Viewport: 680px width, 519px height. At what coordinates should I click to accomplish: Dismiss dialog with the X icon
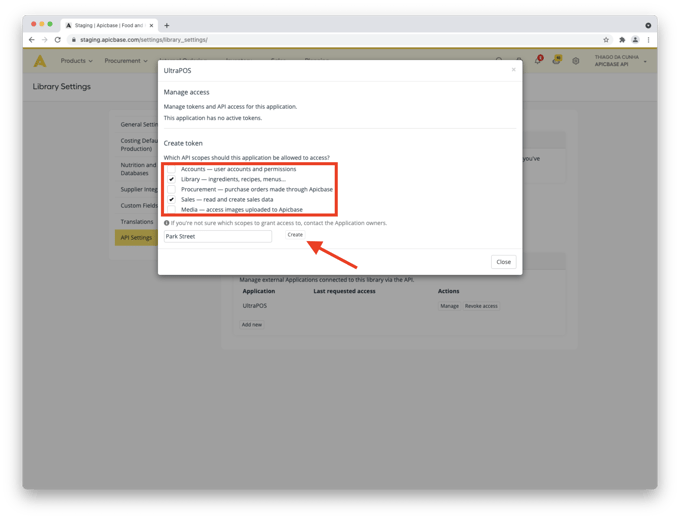513,69
